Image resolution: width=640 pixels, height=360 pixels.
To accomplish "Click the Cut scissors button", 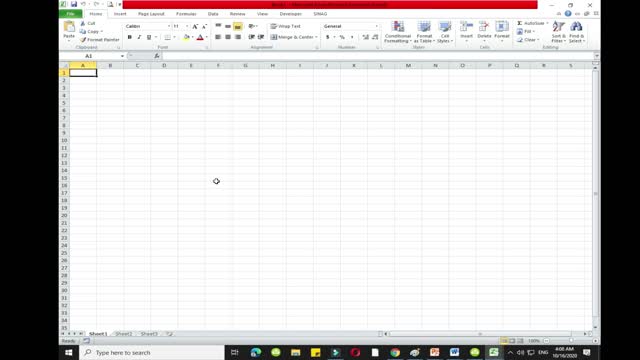I will 88,23.
